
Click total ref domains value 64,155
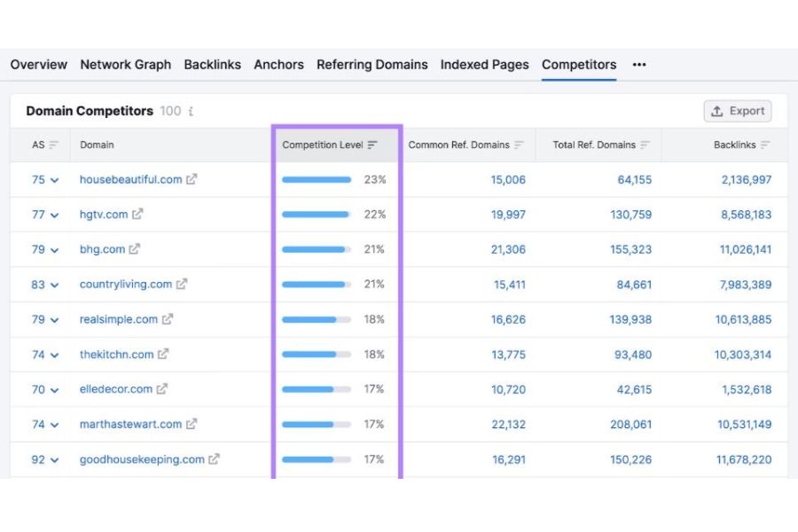coord(634,180)
